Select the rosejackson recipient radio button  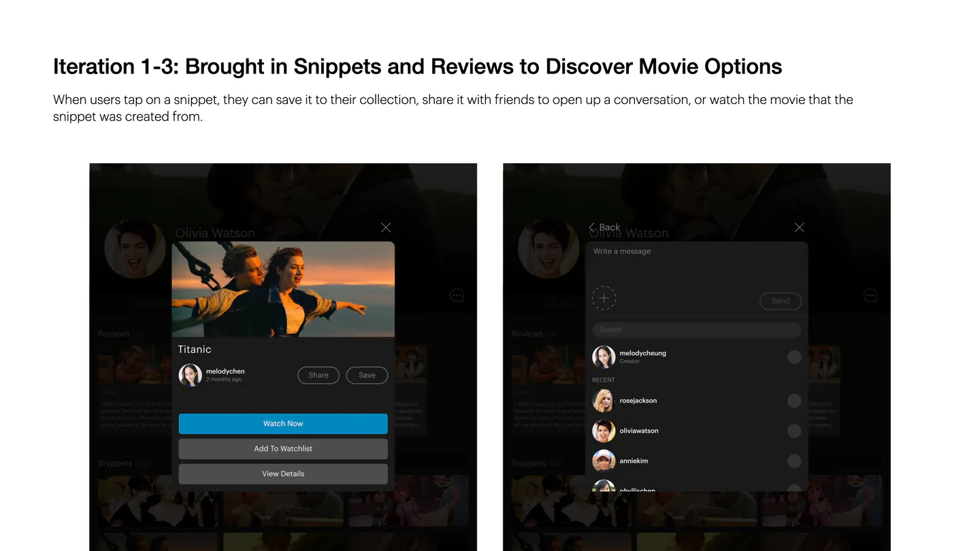coord(794,401)
